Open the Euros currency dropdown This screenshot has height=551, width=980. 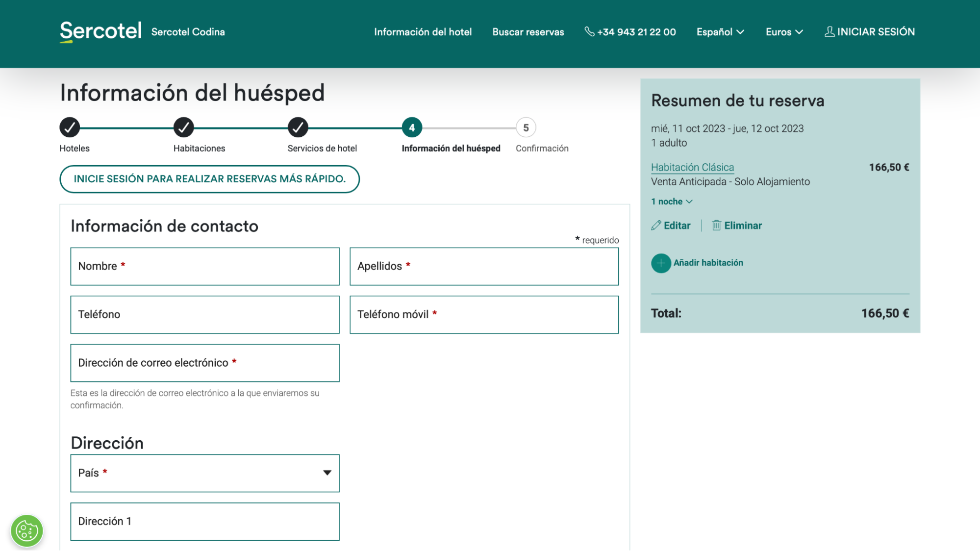[x=784, y=32]
